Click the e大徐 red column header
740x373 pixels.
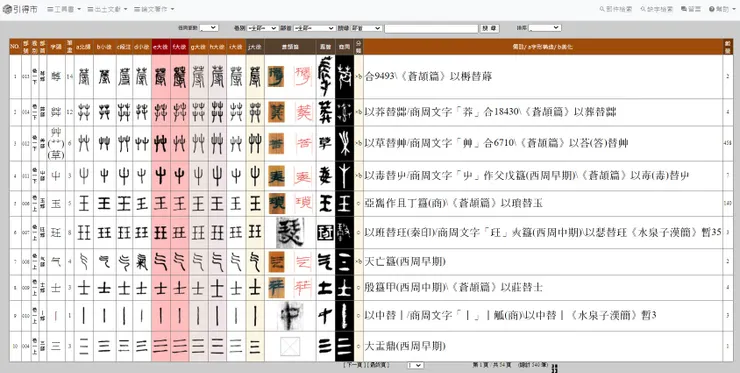tap(161, 47)
